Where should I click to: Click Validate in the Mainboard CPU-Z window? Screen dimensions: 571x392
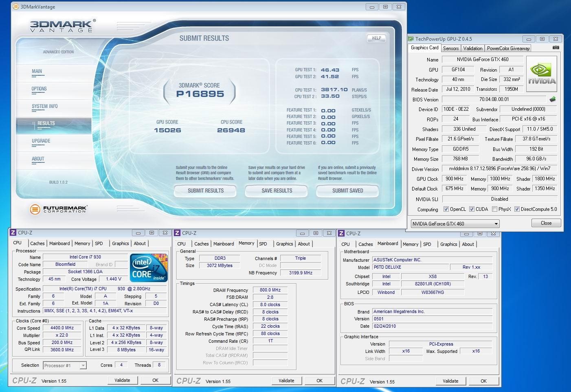pos(450,381)
